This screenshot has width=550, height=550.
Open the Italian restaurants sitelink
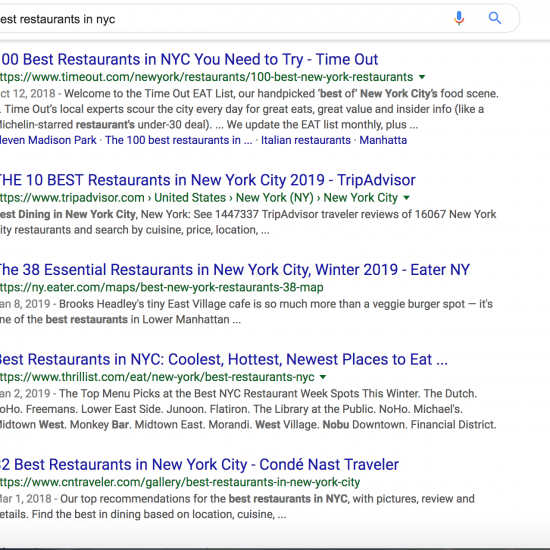tap(306, 140)
